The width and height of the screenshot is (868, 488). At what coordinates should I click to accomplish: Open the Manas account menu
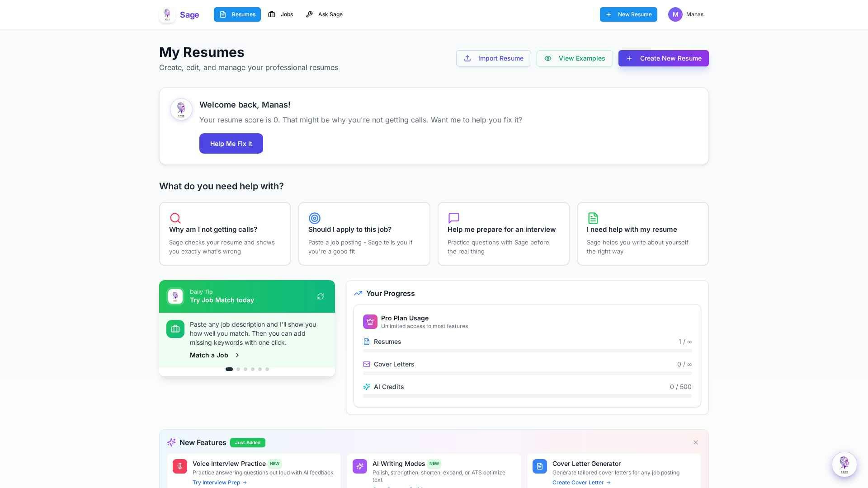pyautogui.click(x=686, y=14)
